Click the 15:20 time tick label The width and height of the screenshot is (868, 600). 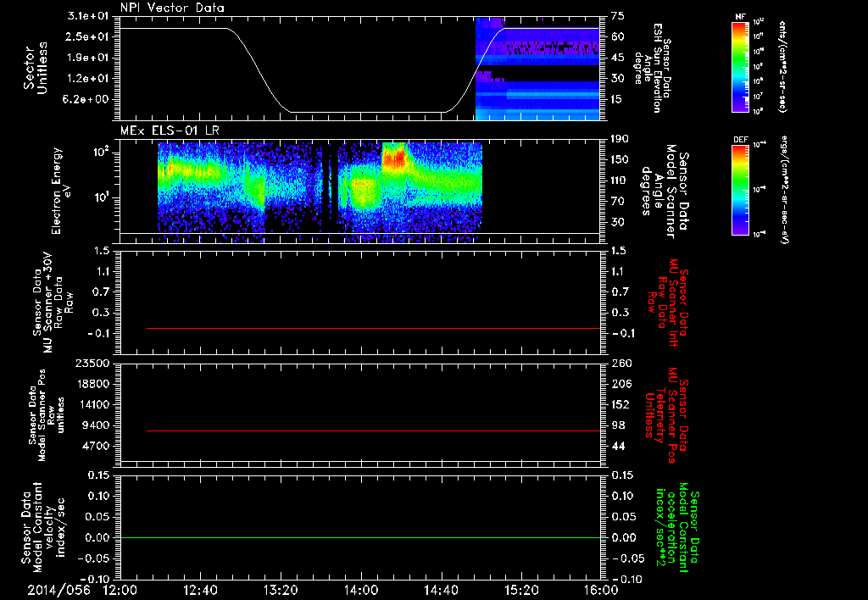[x=521, y=590]
